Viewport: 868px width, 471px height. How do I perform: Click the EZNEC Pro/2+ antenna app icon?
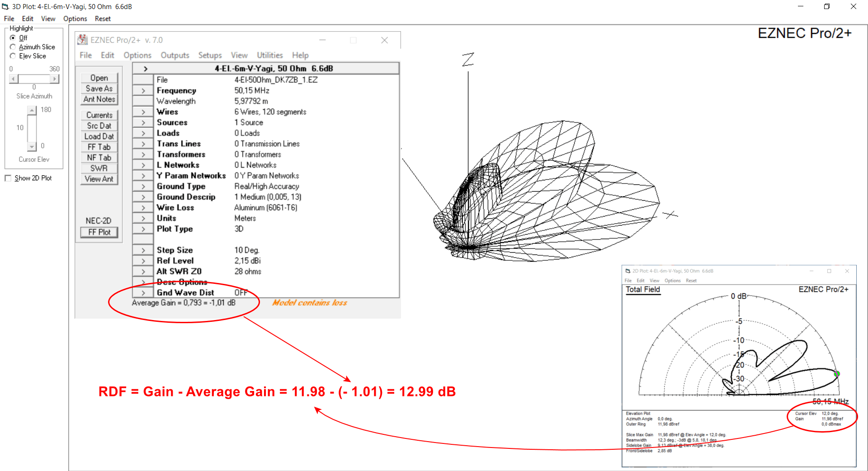[x=82, y=40]
